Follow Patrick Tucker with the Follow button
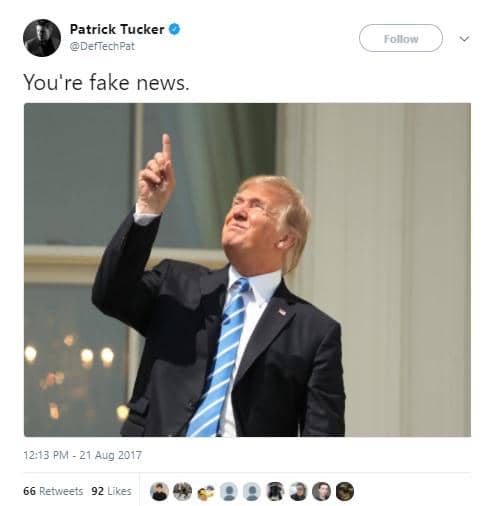Image resolution: width=495 pixels, height=506 pixels. click(401, 38)
